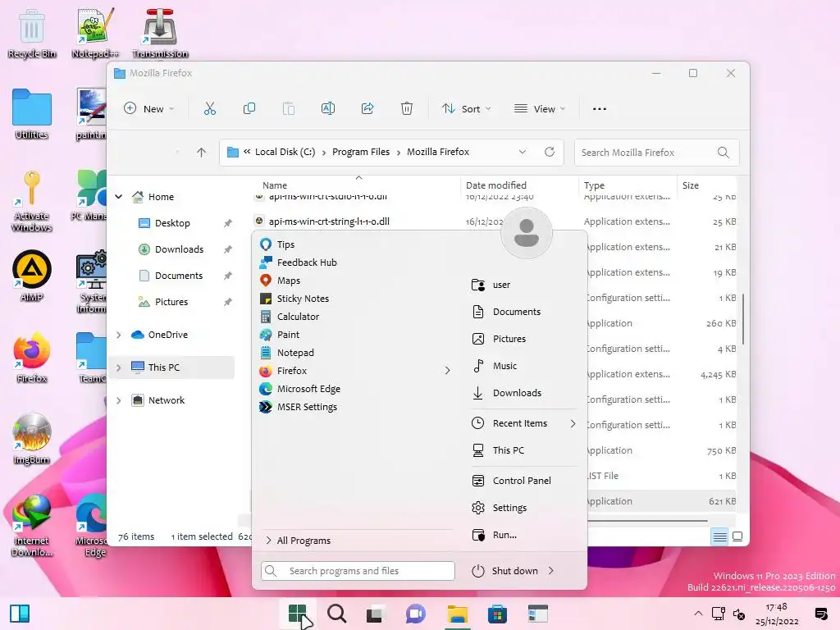The image size is (840, 630).
Task: Click Program Files in the address breadcrumb
Action: point(361,152)
